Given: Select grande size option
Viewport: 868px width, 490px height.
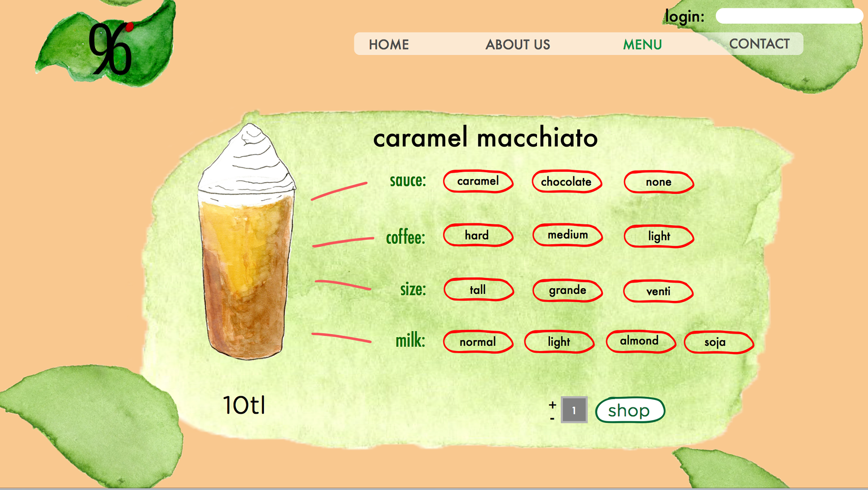Looking at the screenshot, I should pos(567,290).
